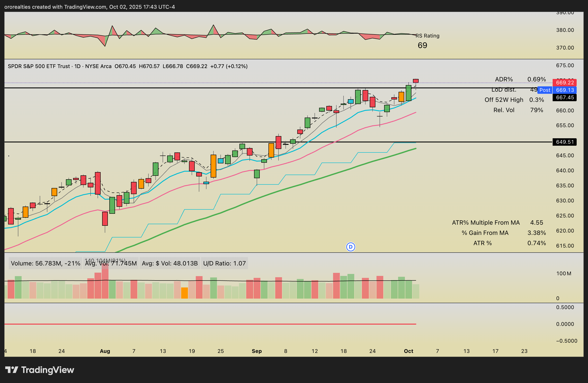Click the TradingView logo at the bottom
588x383 pixels.
click(x=40, y=370)
